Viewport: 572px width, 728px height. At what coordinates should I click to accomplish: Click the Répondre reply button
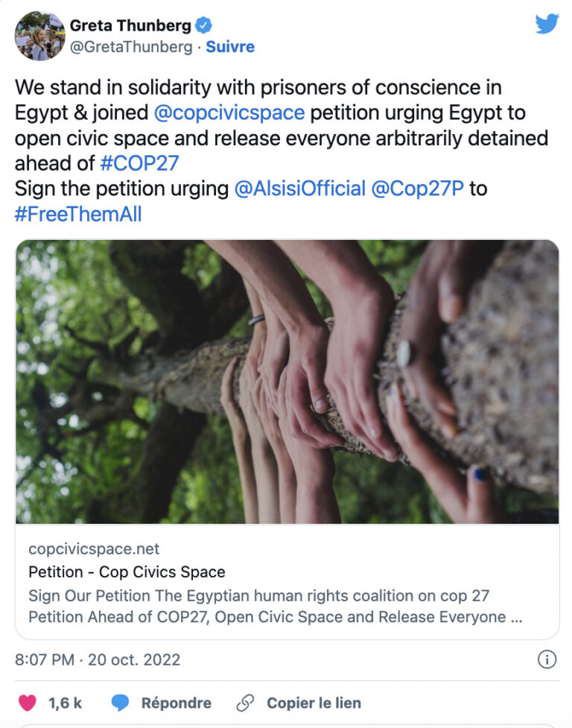[x=176, y=703]
